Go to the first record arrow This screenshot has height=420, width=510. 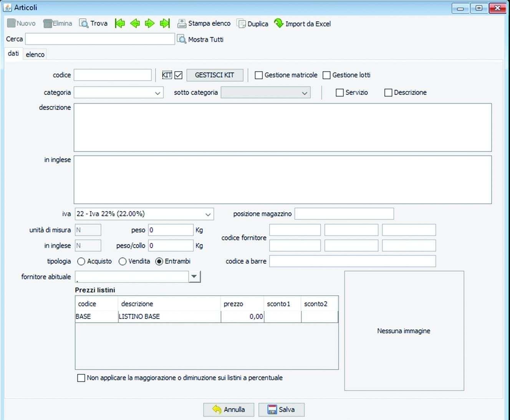[x=120, y=23]
